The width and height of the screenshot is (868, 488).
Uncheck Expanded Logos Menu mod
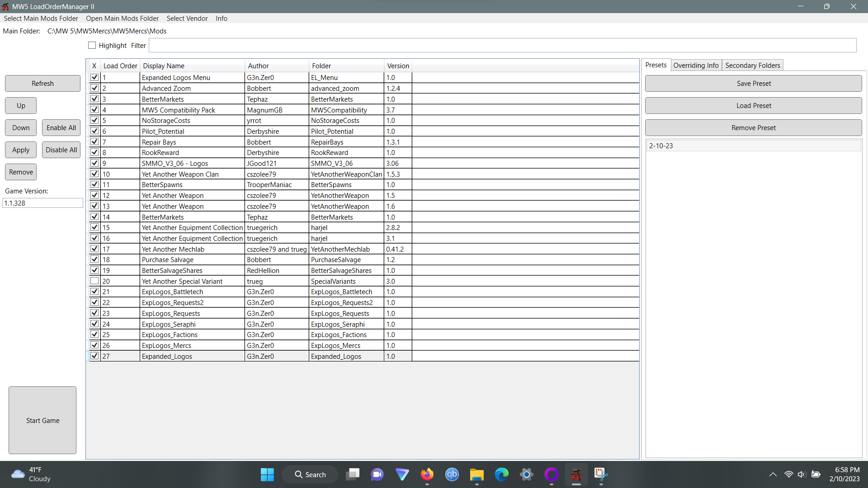[x=94, y=77]
